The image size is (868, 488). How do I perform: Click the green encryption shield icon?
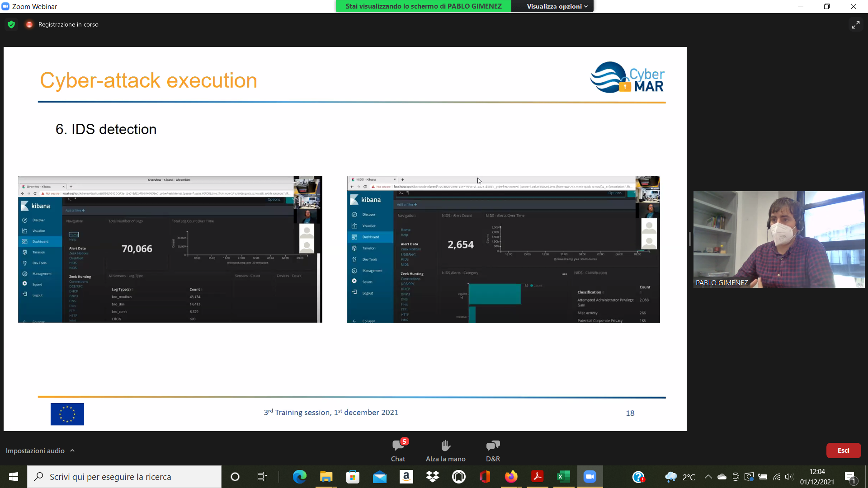pos(11,24)
